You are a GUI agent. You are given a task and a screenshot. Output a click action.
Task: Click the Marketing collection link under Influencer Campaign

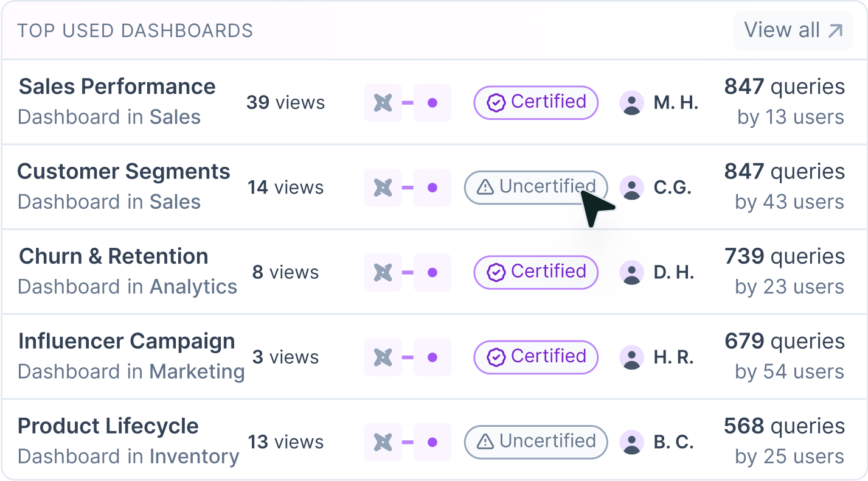click(196, 371)
